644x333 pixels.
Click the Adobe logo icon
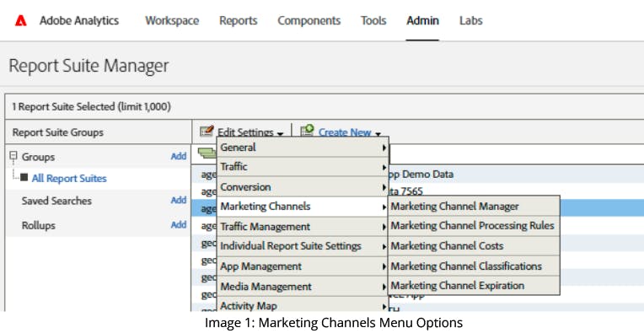click(20, 21)
